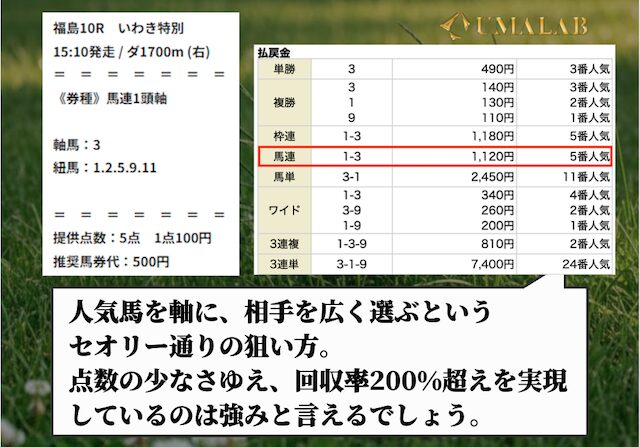Click the 3-1 combination in 馬単 row

coord(351,177)
